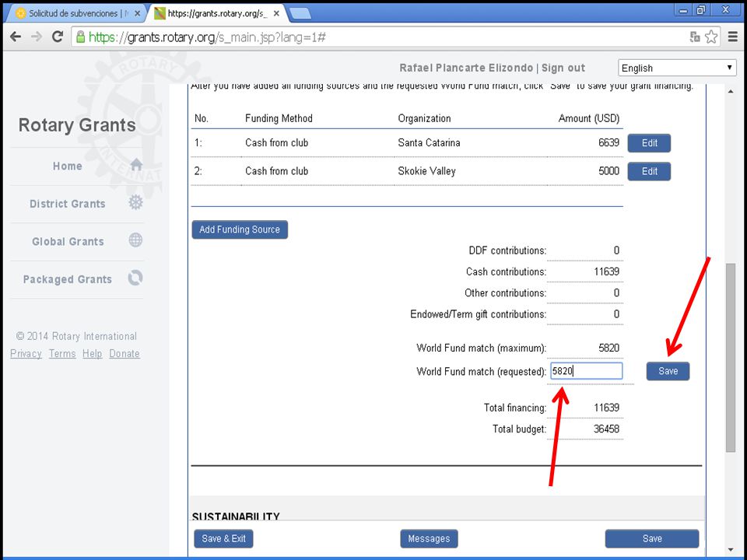
Task: Select the https://grants.rotary.org tab
Action: click(x=217, y=14)
